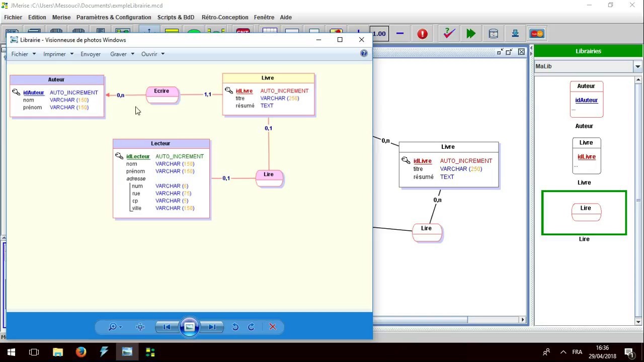The height and width of the screenshot is (362, 644).
Task: Click the blue help icon in photo viewer
Action: click(364, 53)
